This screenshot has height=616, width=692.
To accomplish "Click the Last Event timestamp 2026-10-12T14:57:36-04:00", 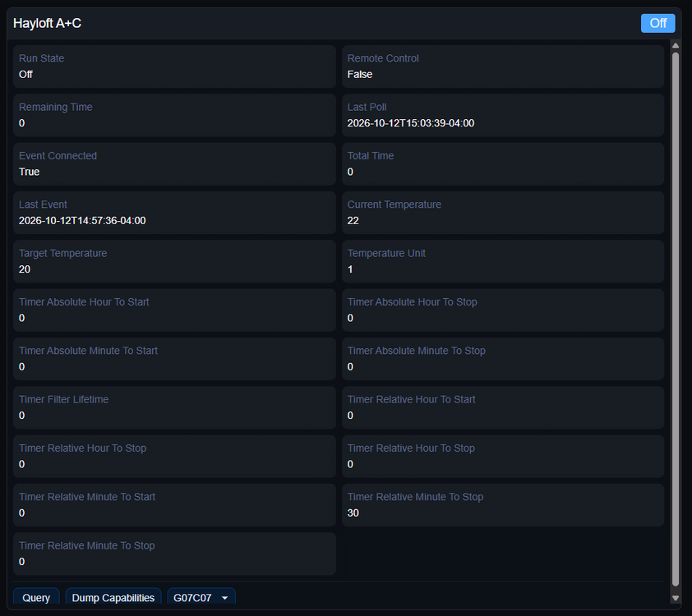I will click(82, 220).
